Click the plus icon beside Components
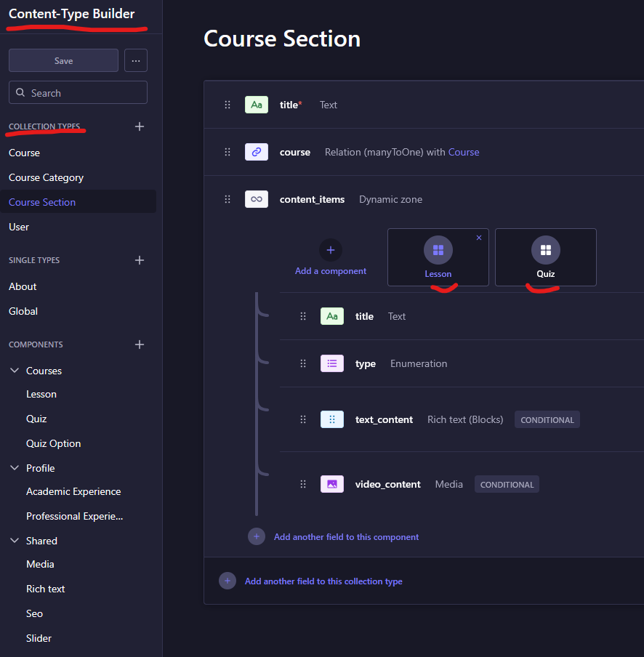This screenshot has width=644, height=657. coord(140,344)
